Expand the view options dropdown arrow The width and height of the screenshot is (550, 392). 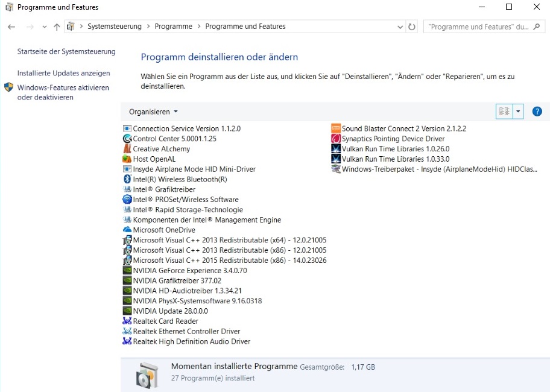point(518,112)
